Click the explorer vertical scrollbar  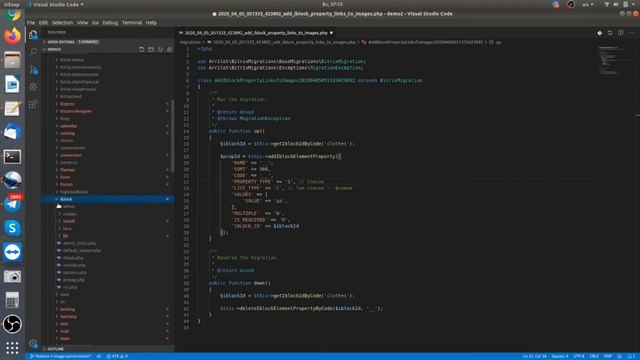[x=173, y=136]
